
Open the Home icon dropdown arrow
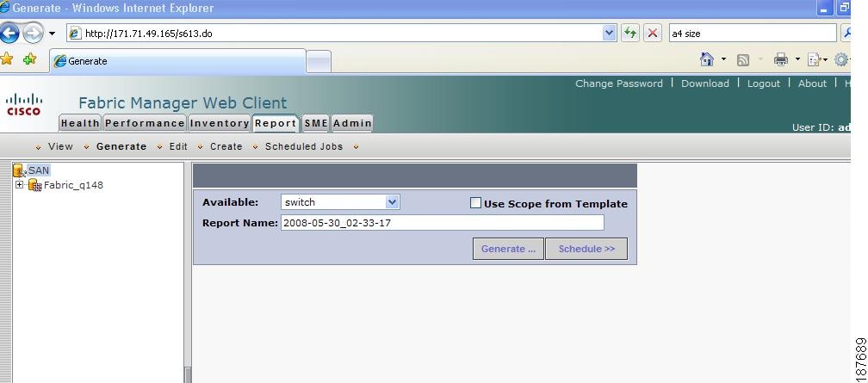pos(723,59)
